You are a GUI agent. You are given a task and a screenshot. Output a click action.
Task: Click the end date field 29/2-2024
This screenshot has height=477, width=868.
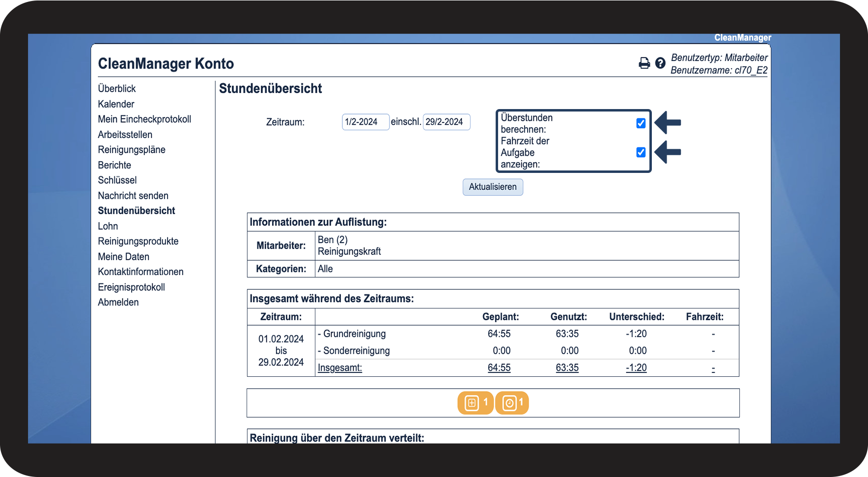[446, 122]
